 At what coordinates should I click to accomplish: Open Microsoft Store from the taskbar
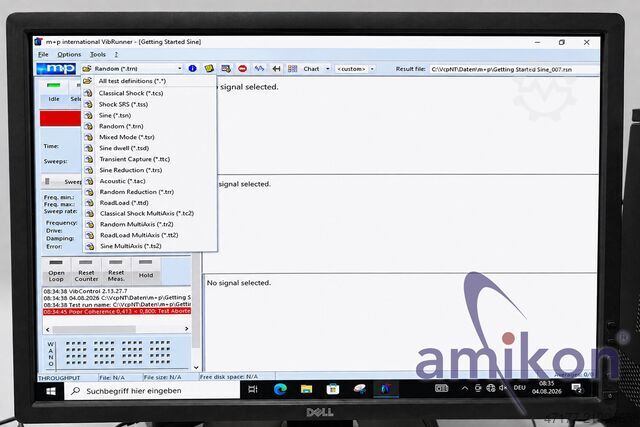(x=333, y=389)
